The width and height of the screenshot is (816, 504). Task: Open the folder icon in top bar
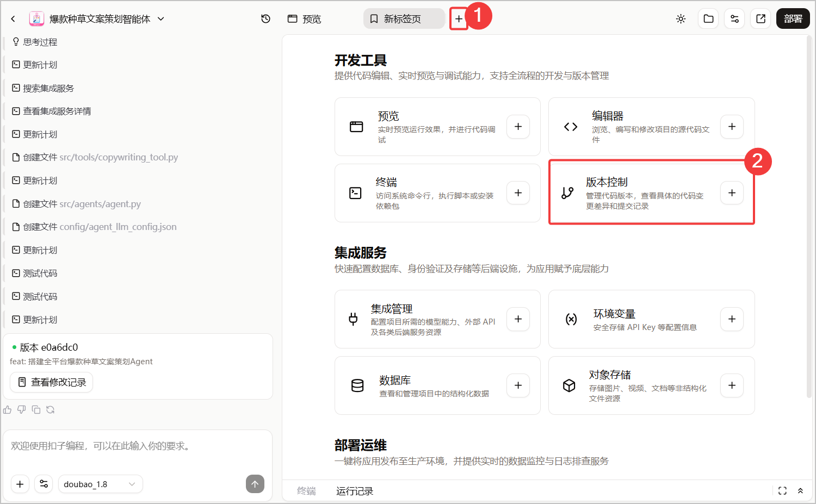[x=708, y=19]
